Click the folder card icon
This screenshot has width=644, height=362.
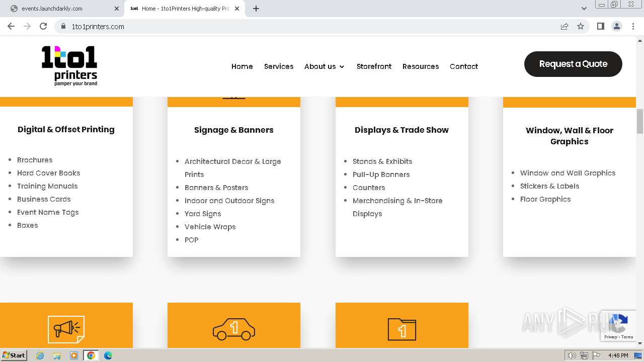(x=402, y=329)
